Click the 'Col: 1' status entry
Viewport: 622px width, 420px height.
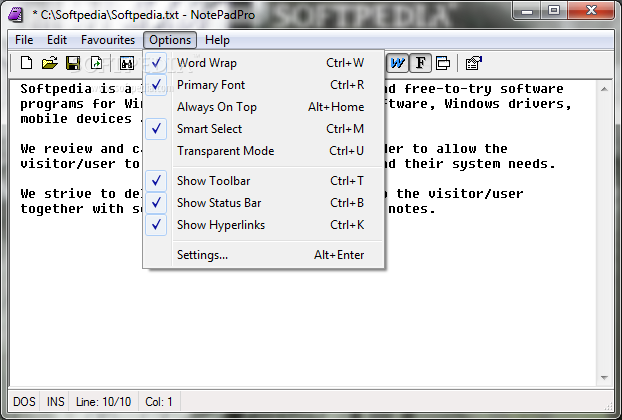click(x=159, y=402)
